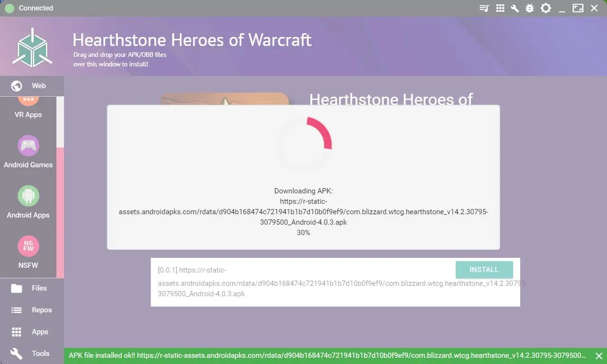Open Apps section in sidebar
The image size is (607, 364).
(x=32, y=332)
